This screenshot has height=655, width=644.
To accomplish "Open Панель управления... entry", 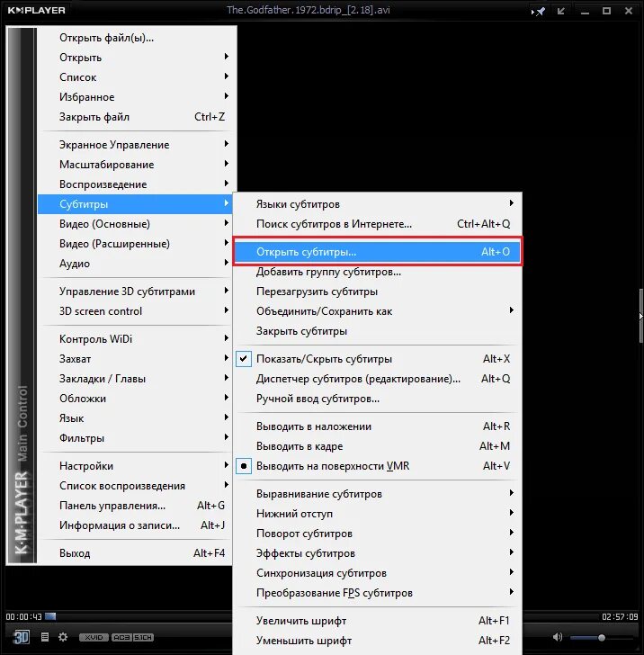I will (x=135, y=506).
